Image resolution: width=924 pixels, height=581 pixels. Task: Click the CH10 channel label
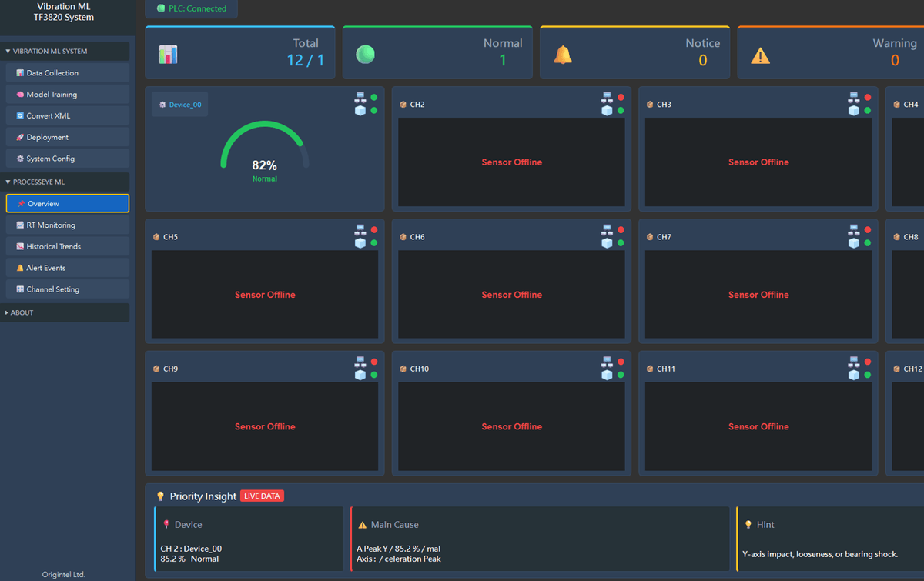click(420, 369)
